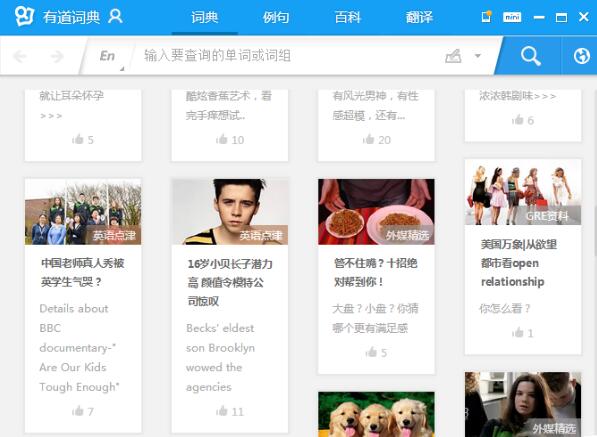Open the brunette girl photo thumbnail
The height and width of the screenshot is (437, 597).
click(523, 405)
